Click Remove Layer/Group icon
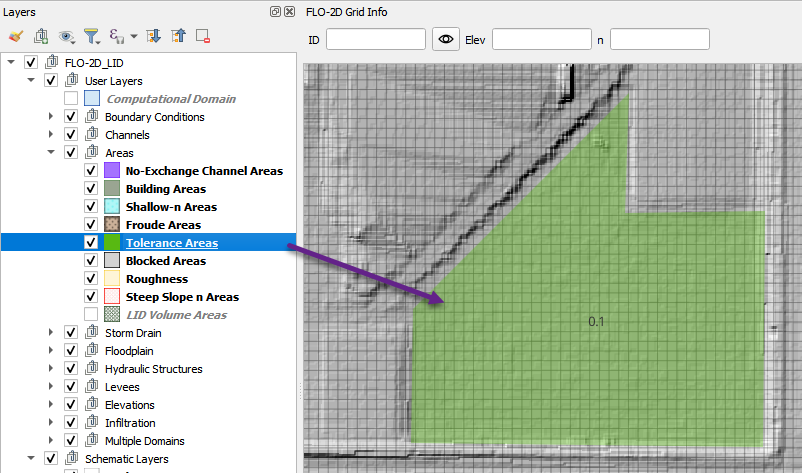 click(203, 37)
